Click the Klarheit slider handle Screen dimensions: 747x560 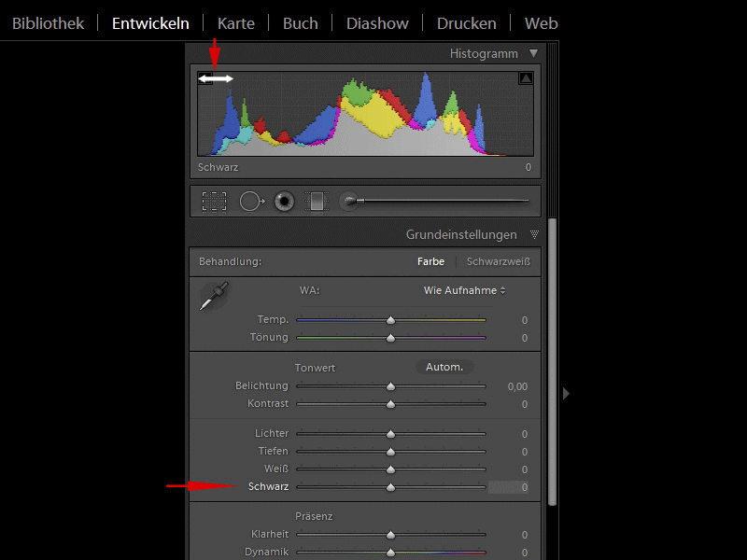[390, 535]
